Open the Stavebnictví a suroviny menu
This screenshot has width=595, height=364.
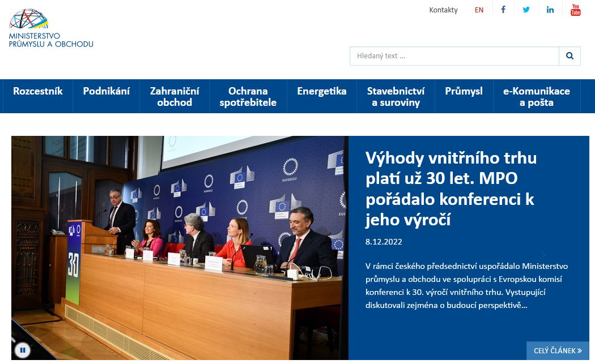pyautogui.click(x=396, y=96)
